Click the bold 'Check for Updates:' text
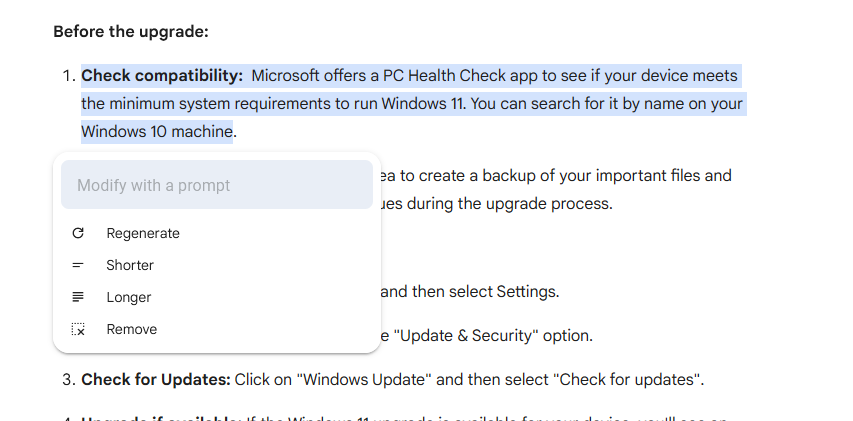The width and height of the screenshot is (853, 421). click(x=156, y=379)
